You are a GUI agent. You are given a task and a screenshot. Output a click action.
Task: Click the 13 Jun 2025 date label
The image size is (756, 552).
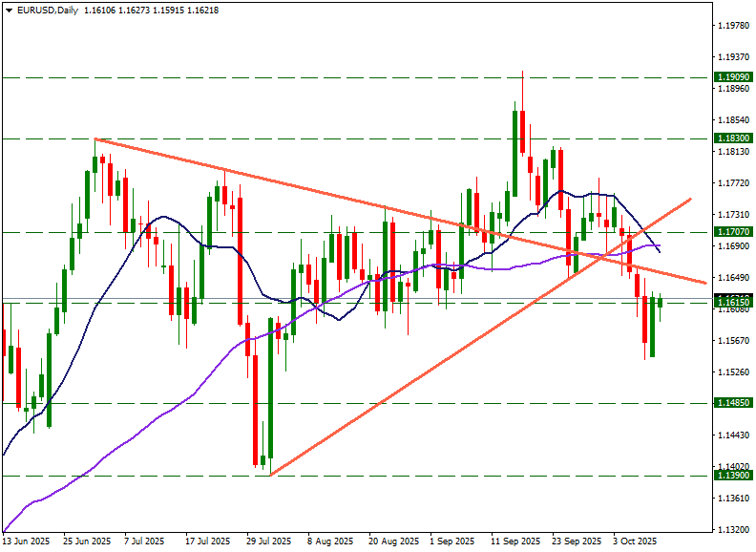click(x=26, y=541)
